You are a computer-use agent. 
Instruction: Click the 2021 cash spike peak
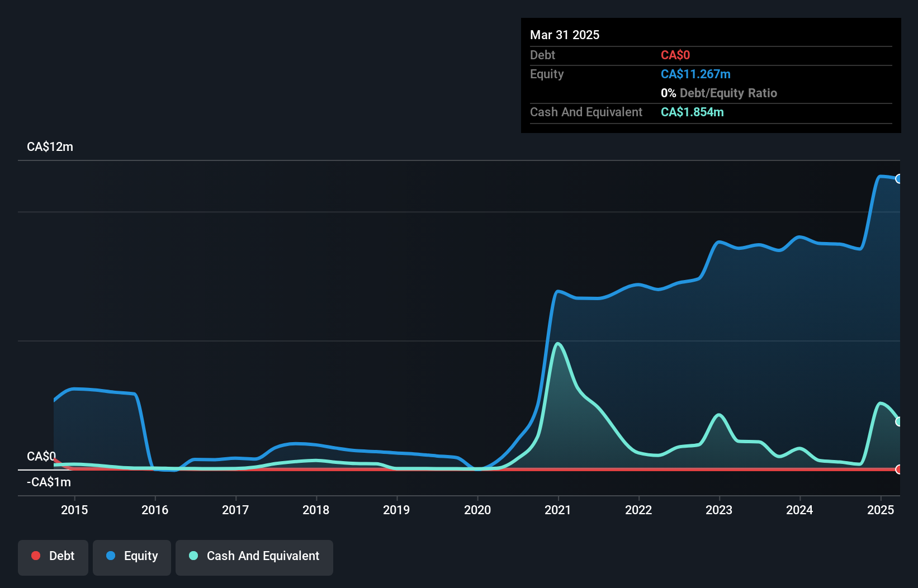557,344
